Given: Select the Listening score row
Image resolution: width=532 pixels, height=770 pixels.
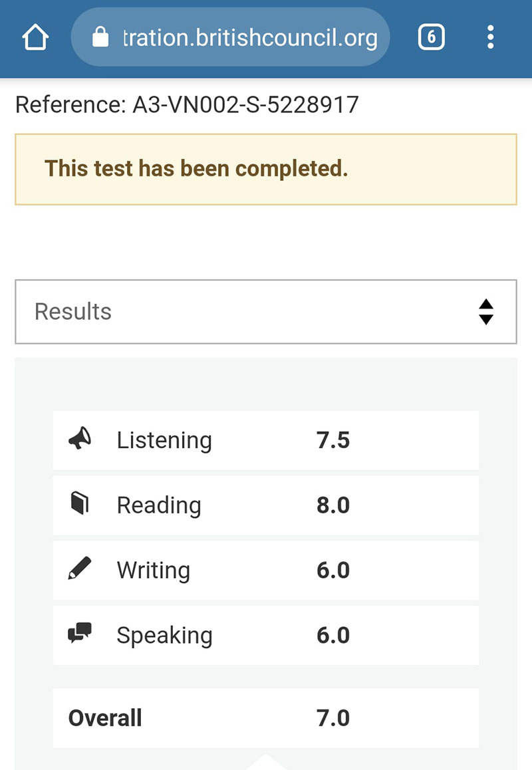Looking at the screenshot, I should click(265, 440).
